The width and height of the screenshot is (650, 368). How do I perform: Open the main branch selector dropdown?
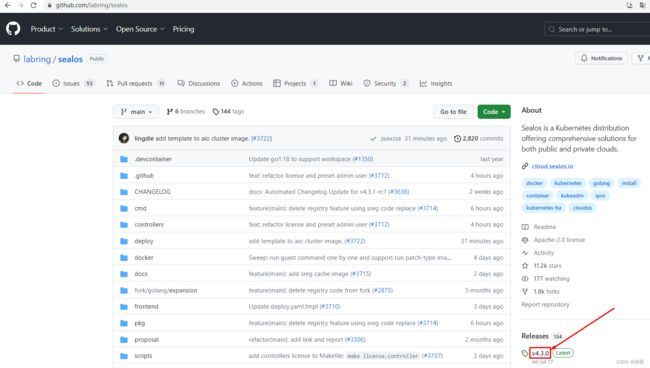point(136,112)
